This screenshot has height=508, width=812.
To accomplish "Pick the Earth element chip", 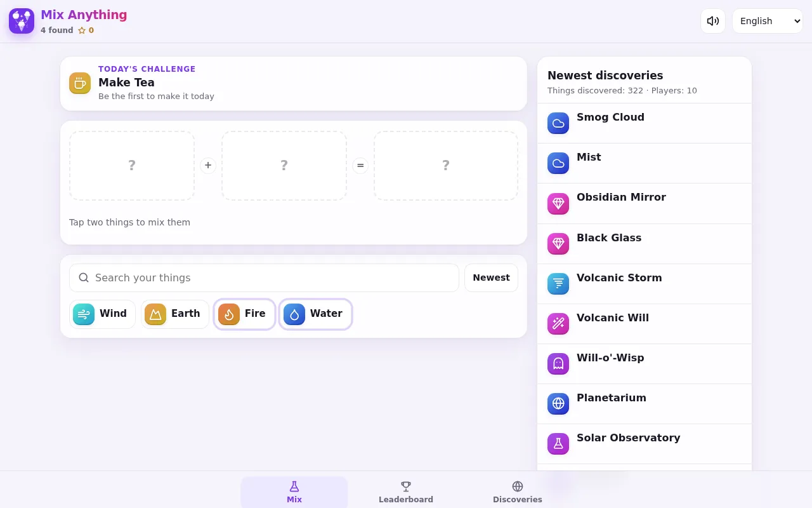I will tap(175, 314).
